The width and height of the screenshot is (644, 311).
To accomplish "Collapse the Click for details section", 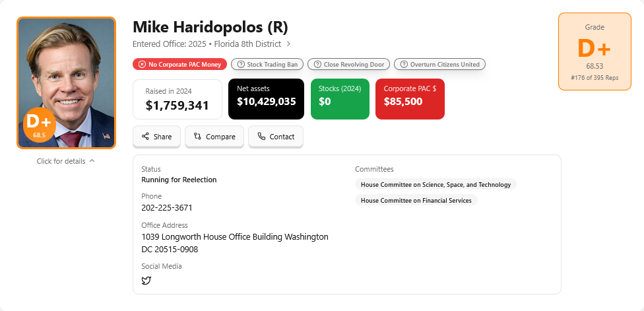I will click(x=66, y=161).
